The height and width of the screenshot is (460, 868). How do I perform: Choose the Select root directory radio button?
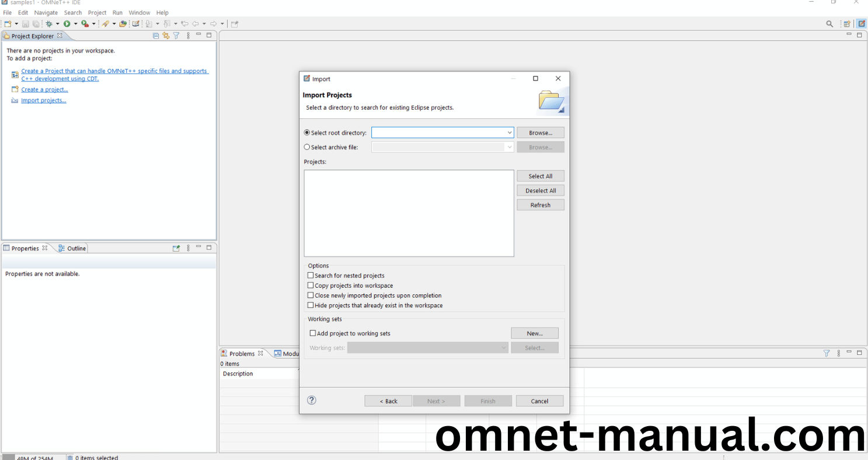click(x=307, y=133)
